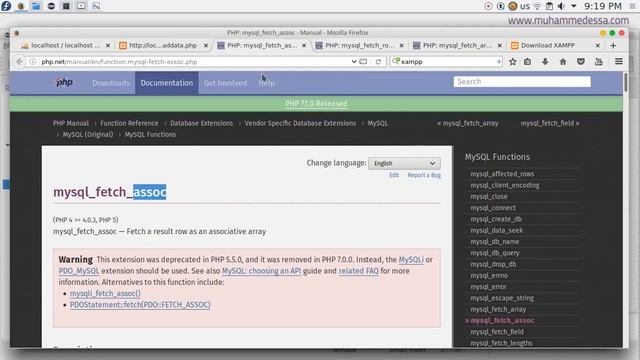Close the localhost / localhost tab

(x=108, y=46)
